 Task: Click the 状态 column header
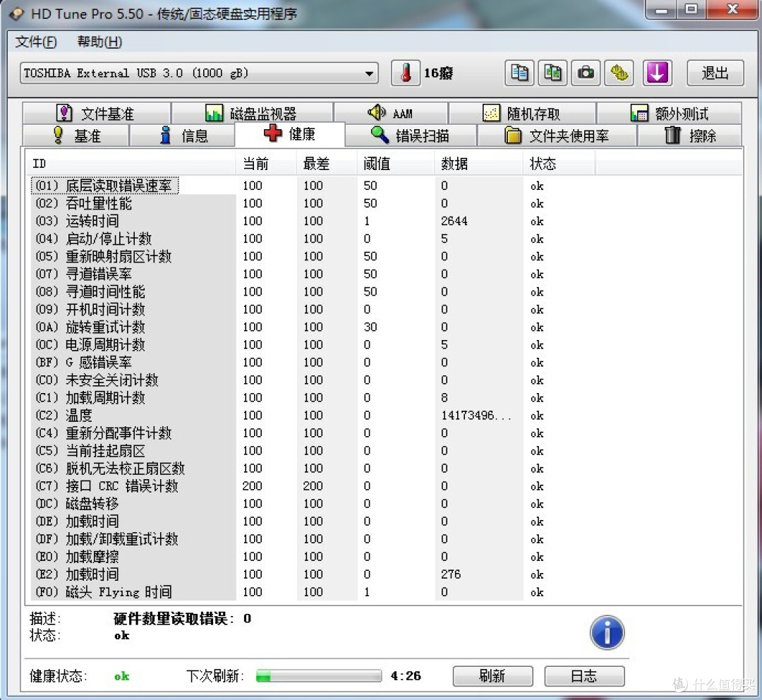click(x=559, y=164)
